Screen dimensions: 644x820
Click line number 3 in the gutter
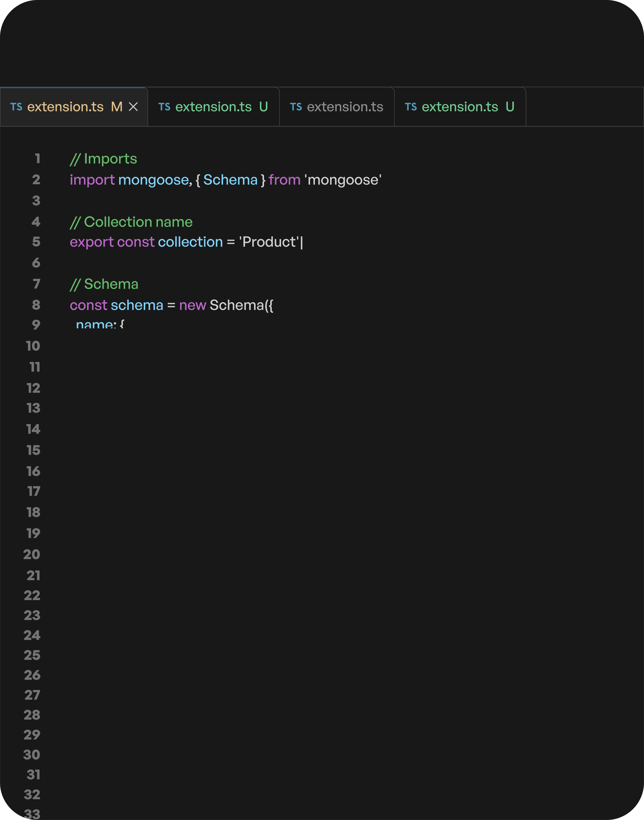point(36,201)
